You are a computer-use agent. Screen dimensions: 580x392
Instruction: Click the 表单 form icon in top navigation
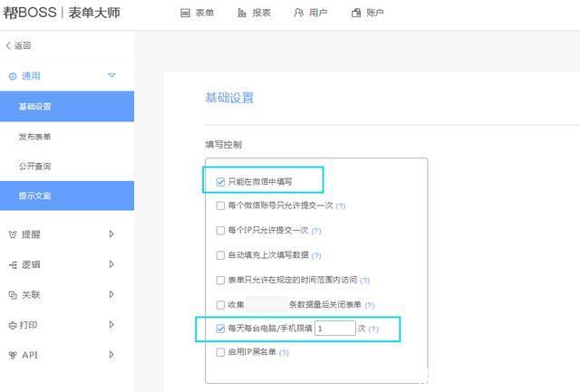185,13
